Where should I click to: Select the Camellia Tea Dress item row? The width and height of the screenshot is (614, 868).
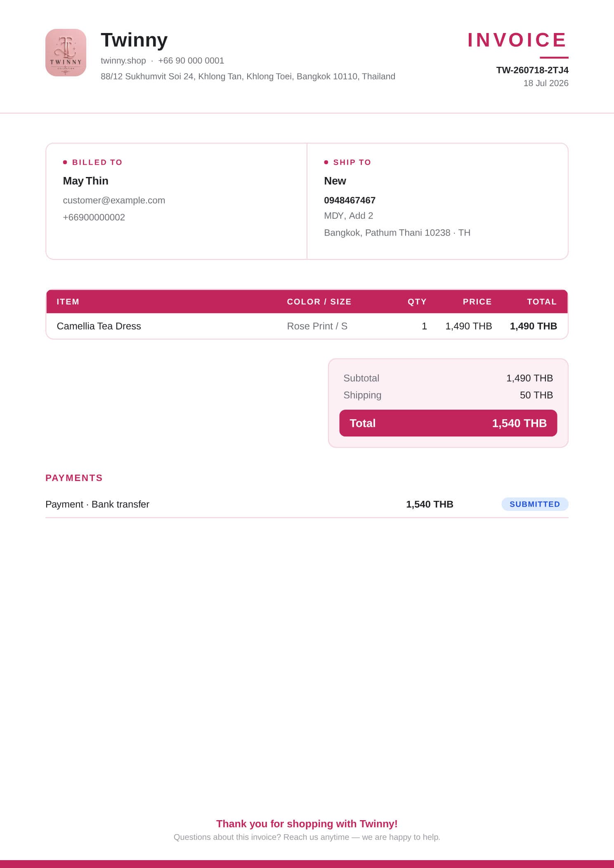(x=307, y=326)
